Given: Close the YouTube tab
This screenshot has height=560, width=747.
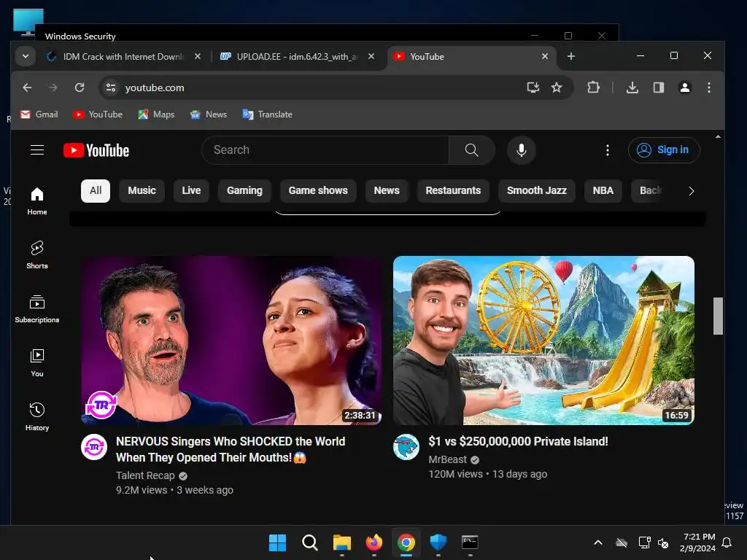Looking at the screenshot, I should tap(544, 57).
